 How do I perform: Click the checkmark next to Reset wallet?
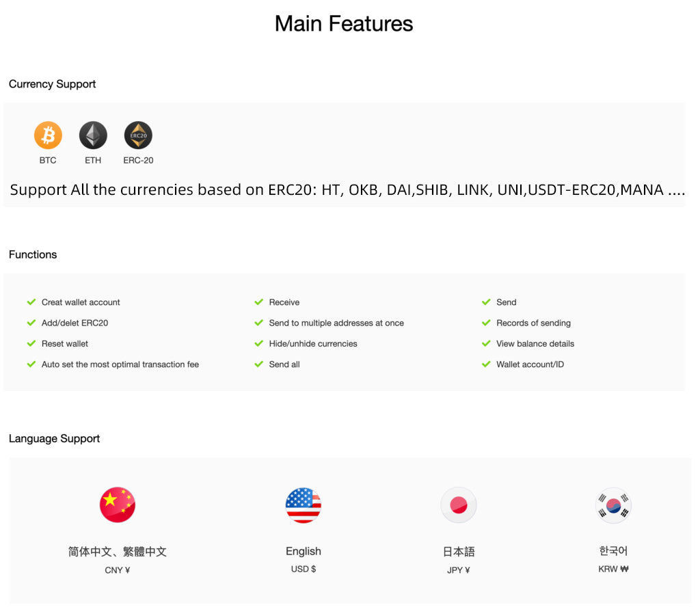31,344
